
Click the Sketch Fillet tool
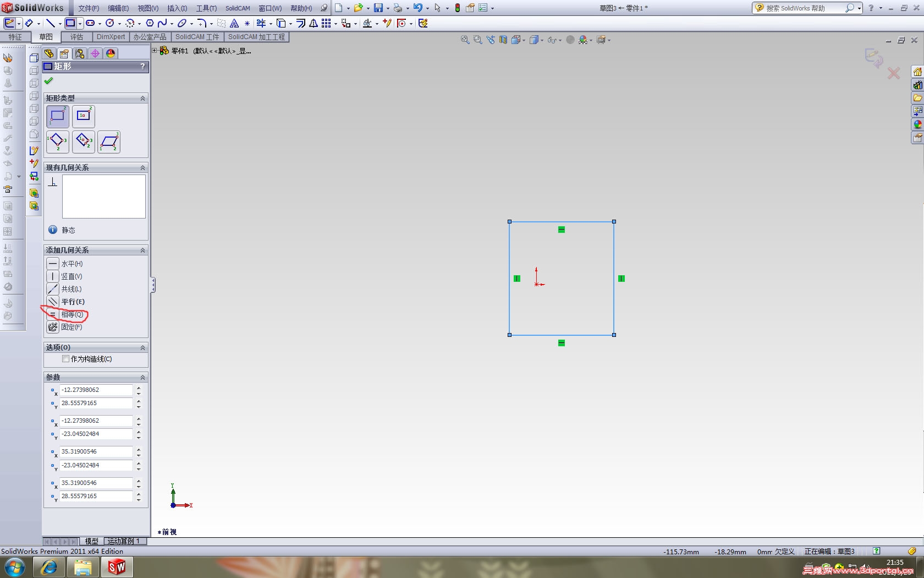[202, 23]
